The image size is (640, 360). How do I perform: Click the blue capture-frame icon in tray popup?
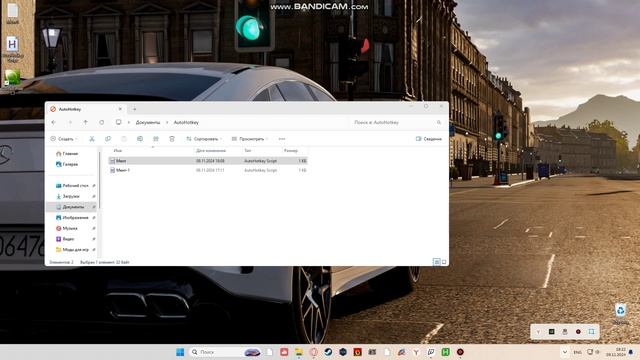click(591, 332)
